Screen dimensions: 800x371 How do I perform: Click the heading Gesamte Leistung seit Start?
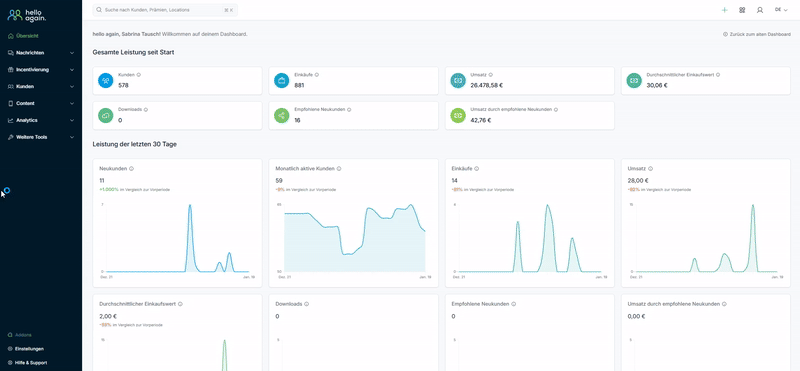point(134,52)
